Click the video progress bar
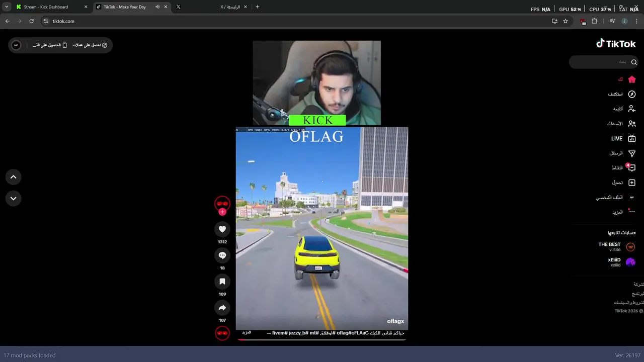The image size is (644, 362). [x=322, y=339]
